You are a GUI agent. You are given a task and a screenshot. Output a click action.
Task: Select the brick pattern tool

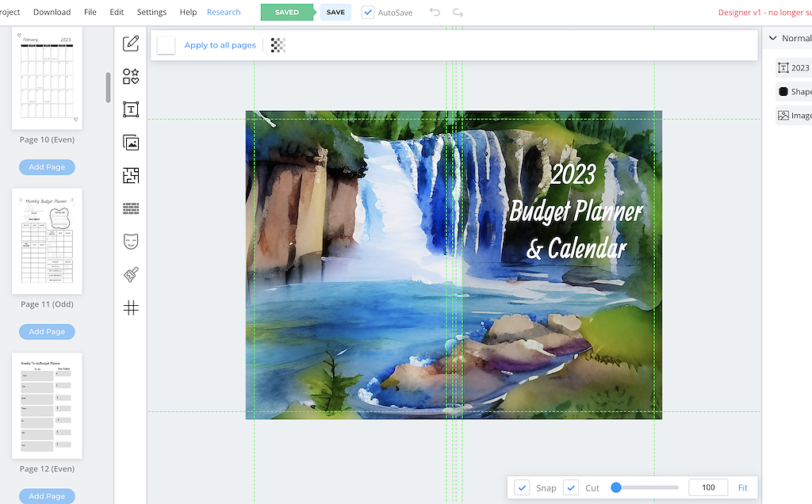click(x=131, y=208)
